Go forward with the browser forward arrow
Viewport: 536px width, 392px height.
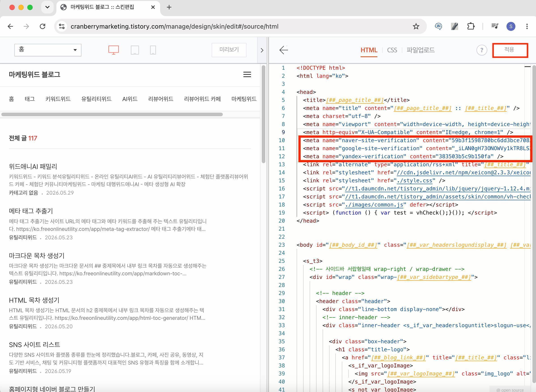[26, 26]
